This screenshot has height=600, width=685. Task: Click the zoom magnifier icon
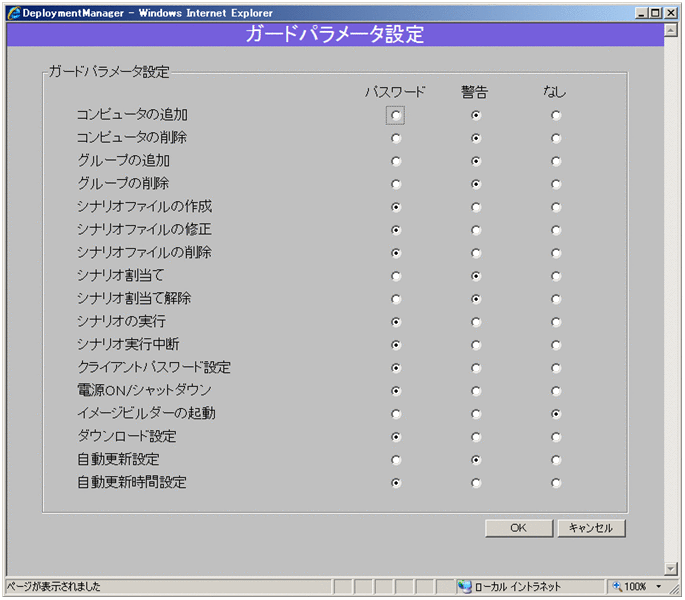(x=617, y=586)
